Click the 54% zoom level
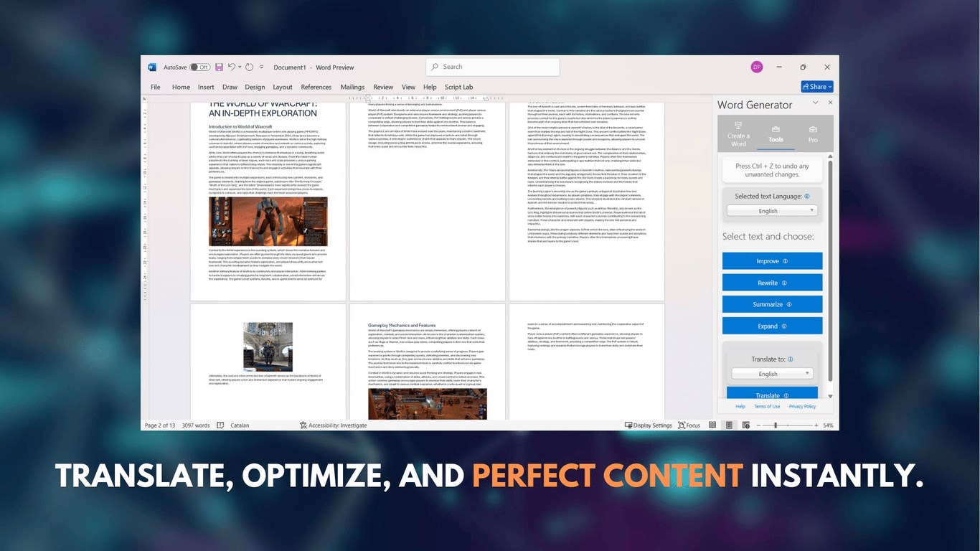This screenshot has width=980, height=551. (x=828, y=425)
